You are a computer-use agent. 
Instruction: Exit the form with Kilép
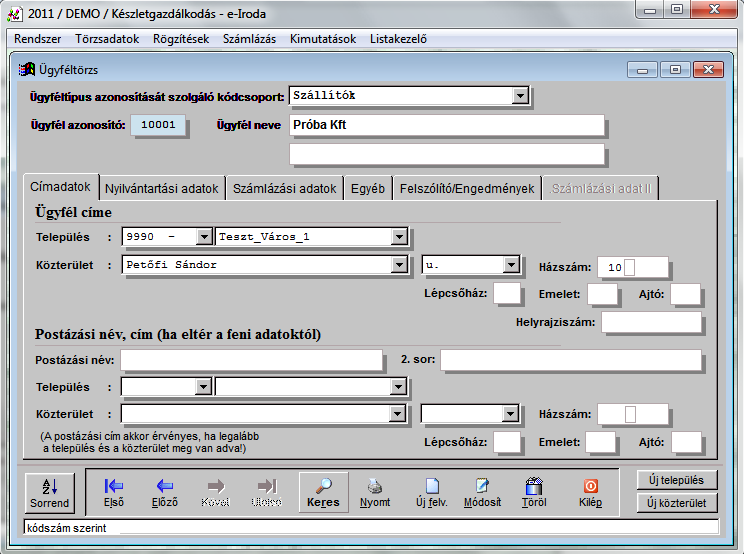(x=590, y=492)
